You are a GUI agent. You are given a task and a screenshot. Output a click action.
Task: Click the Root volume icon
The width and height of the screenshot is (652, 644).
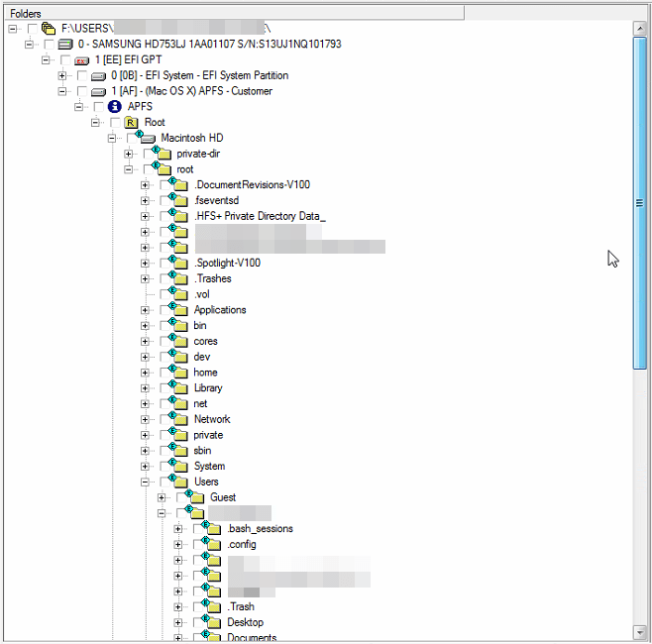[131, 123]
